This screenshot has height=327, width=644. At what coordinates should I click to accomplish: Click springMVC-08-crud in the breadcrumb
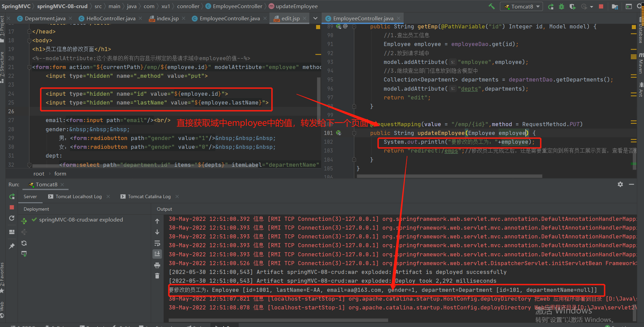(62, 6)
